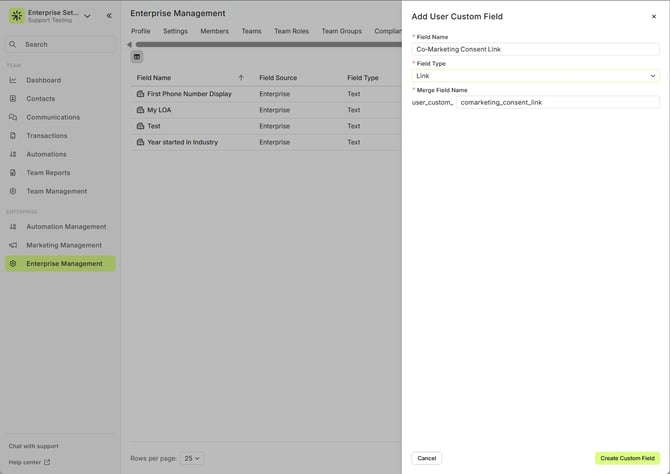Open the Help center link
Viewport: 670px width, 474px height.
(x=29, y=462)
